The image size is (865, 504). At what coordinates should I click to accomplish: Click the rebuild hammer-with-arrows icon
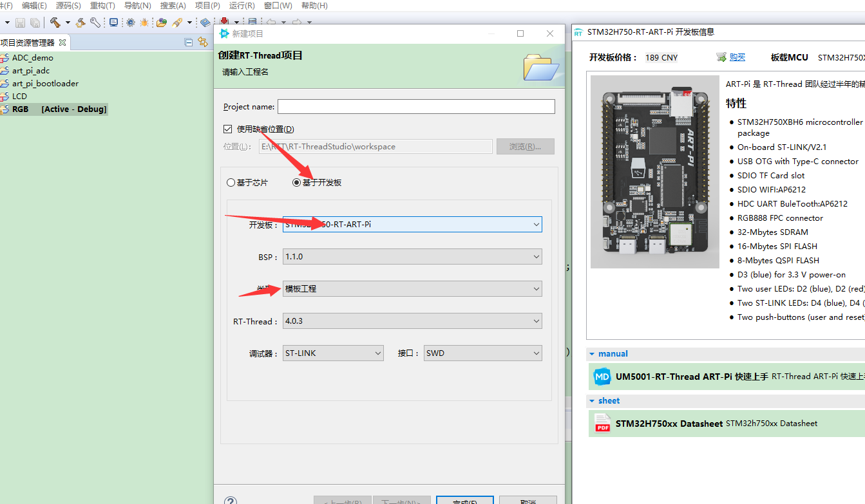[81, 23]
